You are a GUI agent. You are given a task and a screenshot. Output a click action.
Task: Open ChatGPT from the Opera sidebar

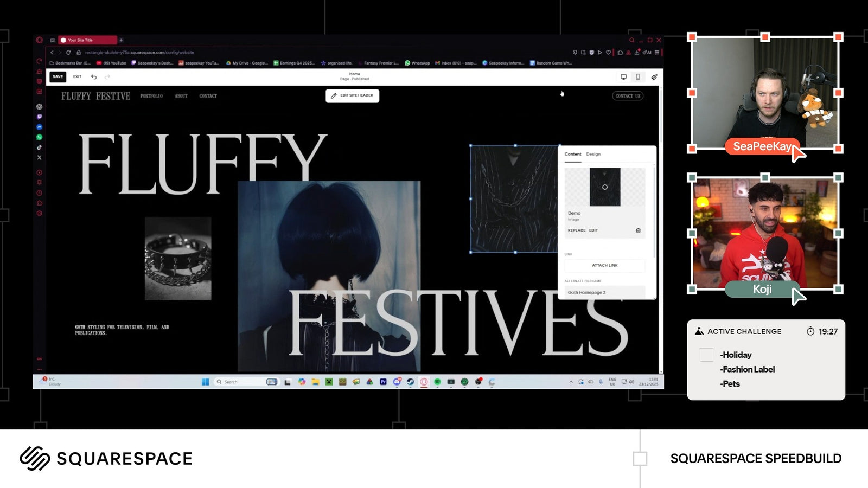[39, 107]
